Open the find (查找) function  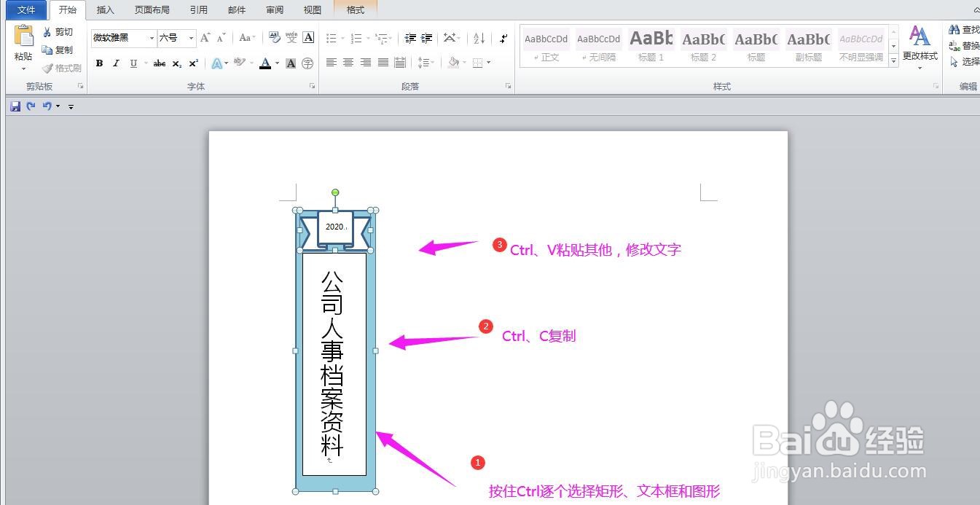pos(963,31)
